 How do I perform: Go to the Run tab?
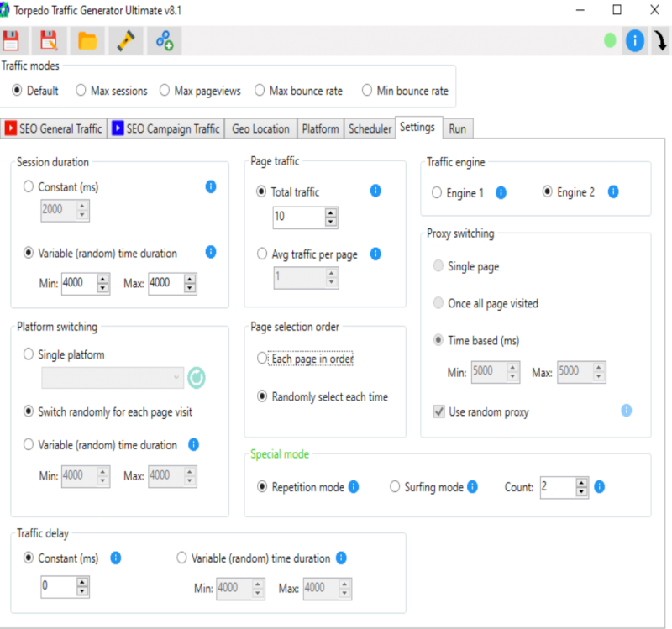tap(457, 128)
